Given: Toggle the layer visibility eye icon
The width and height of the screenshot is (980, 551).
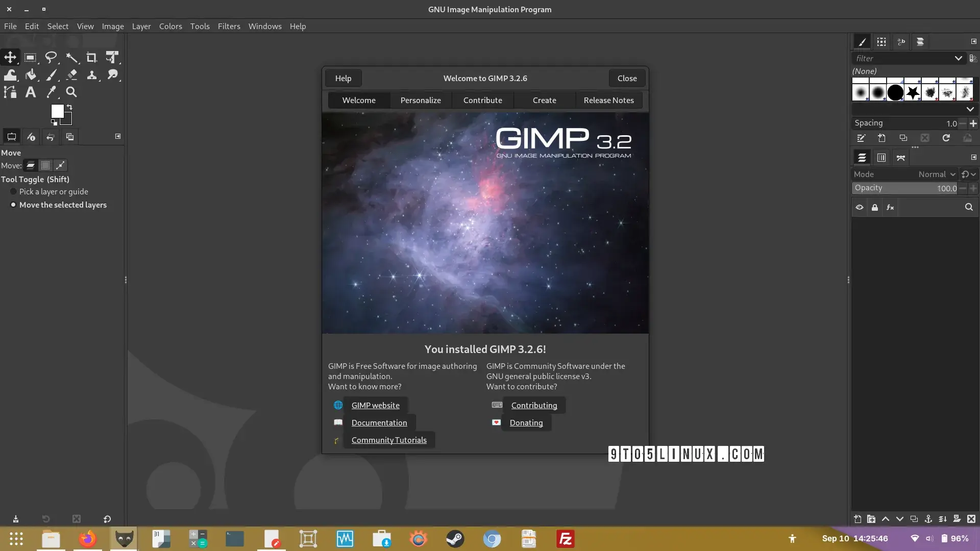Looking at the screenshot, I should click(860, 207).
